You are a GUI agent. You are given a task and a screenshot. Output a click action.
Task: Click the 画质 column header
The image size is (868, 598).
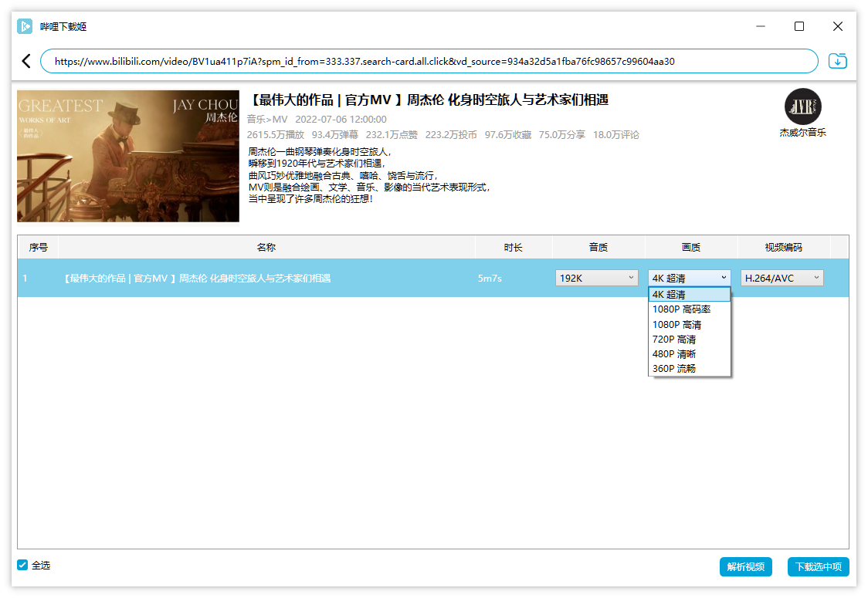[x=691, y=247]
